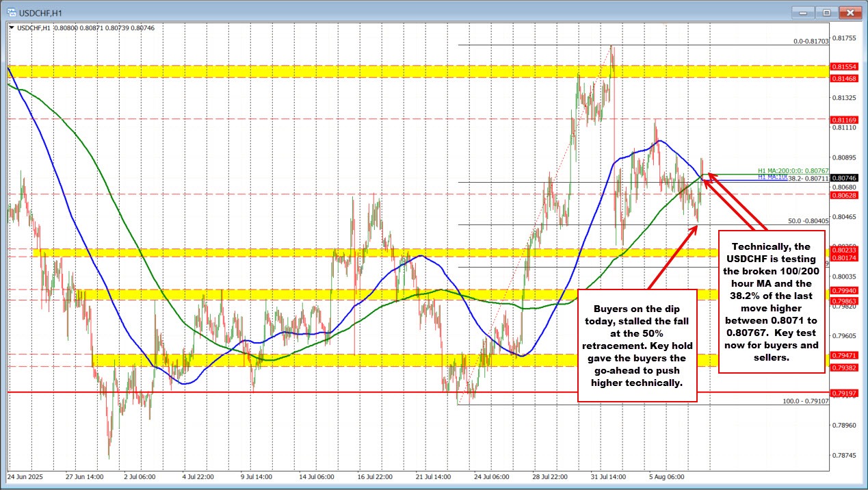Click the red 0.81169 price level tag

(843, 118)
